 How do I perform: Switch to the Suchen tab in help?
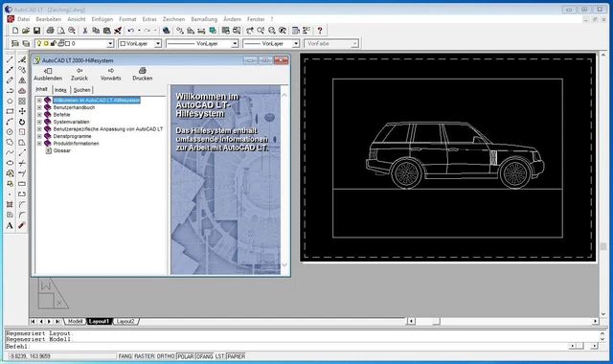[81, 90]
